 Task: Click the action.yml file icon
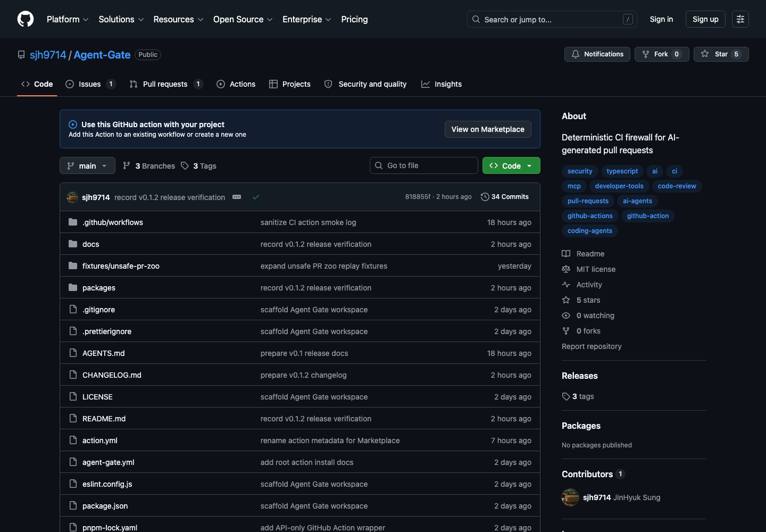(73, 440)
